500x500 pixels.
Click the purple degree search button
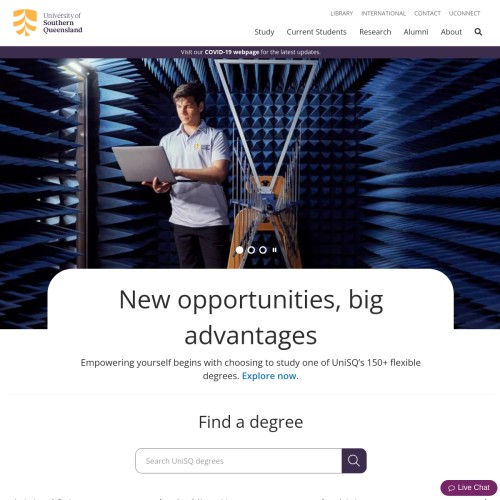(354, 461)
